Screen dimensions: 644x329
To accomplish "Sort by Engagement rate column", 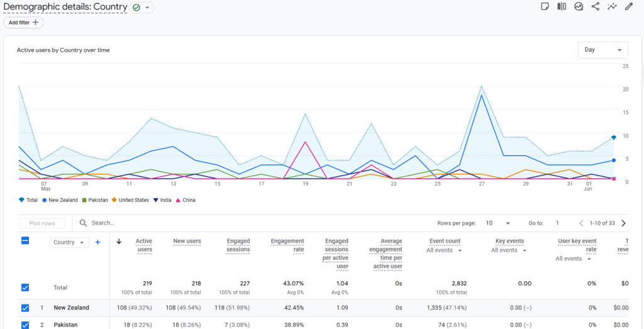I will coord(287,245).
